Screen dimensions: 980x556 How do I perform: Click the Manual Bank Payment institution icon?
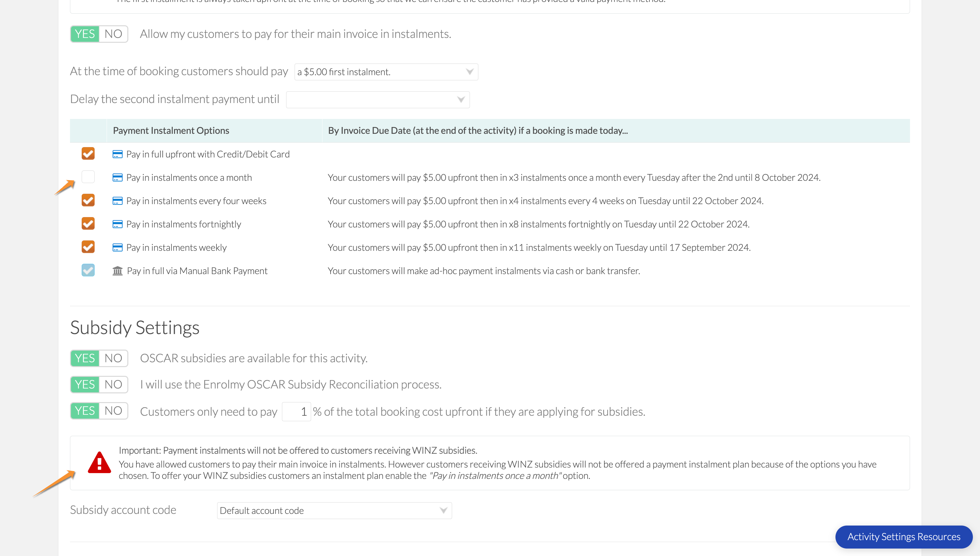click(x=118, y=271)
